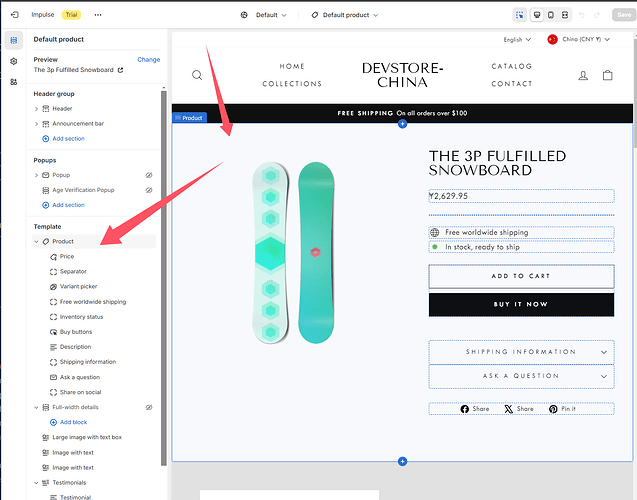
Task: Expand the Ask a Question accordion
Action: click(x=521, y=376)
